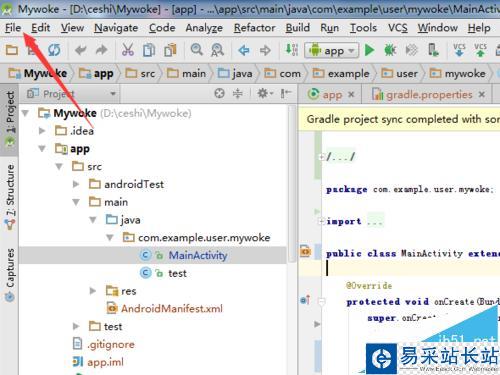500x375 pixels.
Task: Click the override gutter icon near onCreate
Action: 305,300
